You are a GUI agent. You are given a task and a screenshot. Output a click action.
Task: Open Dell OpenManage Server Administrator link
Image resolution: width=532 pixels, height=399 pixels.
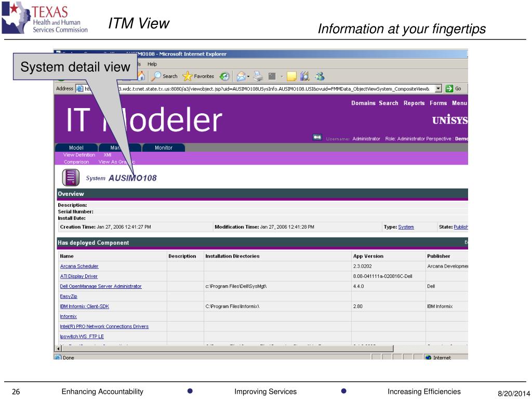[101, 286]
